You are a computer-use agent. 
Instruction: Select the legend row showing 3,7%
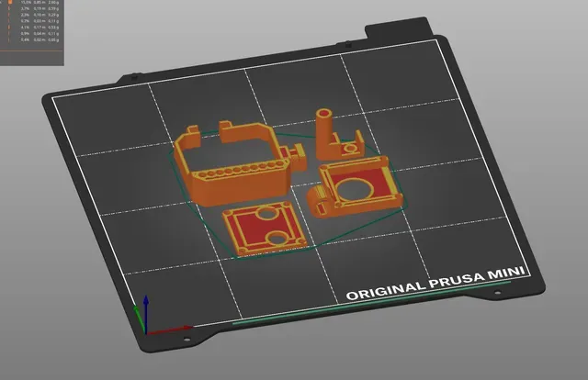[x=33, y=8]
